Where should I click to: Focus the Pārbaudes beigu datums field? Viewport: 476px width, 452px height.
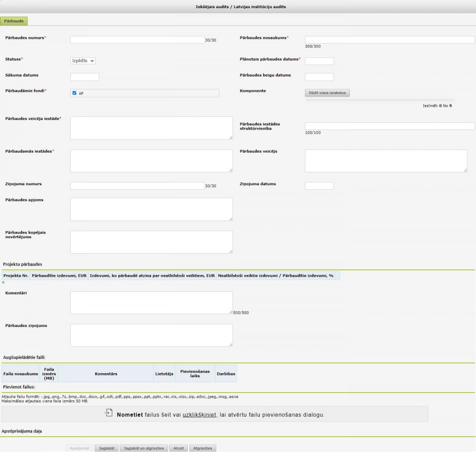319,77
